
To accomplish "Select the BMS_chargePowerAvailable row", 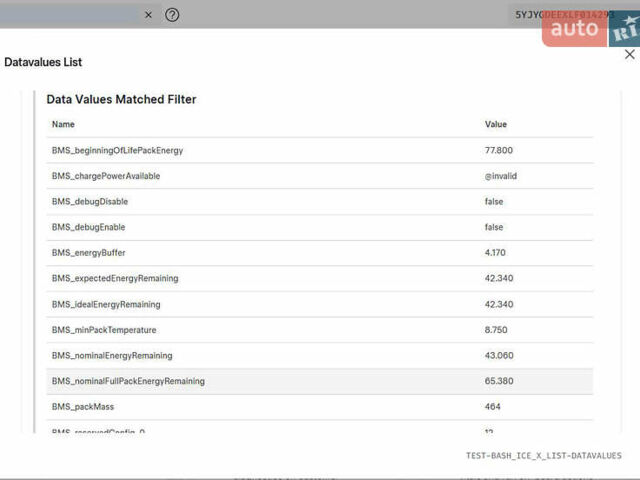I will pyautogui.click(x=106, y=176).
